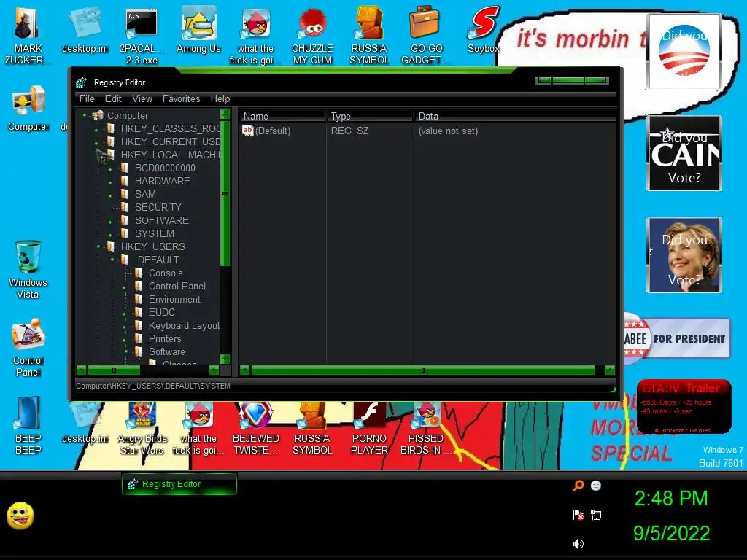The width and height of the screenshot is (747, 560).
Task: Open the smiley face Start button
Action: (20, 516)
